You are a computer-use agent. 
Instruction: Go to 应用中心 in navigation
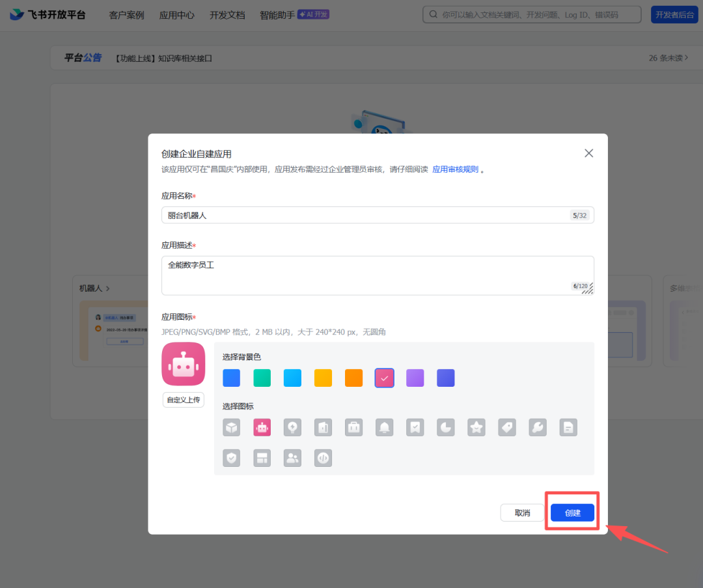(177, 15)
